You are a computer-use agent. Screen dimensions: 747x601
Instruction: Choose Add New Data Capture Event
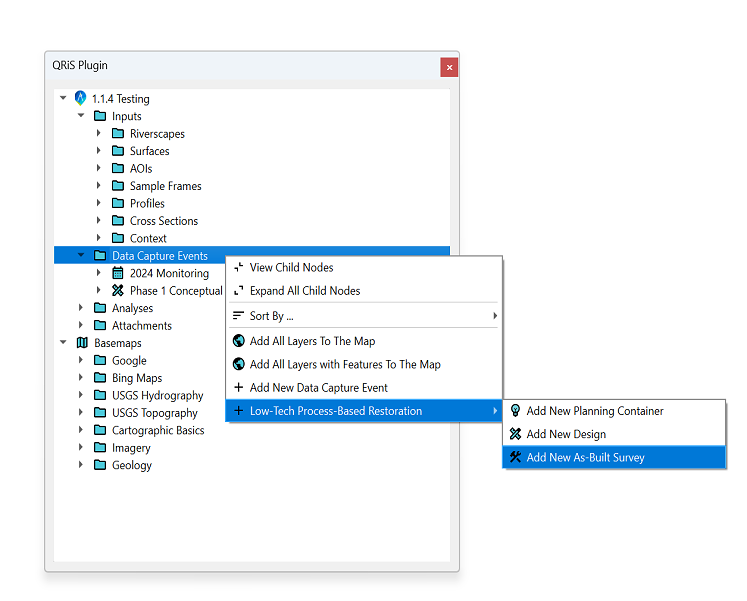point(364,388)
